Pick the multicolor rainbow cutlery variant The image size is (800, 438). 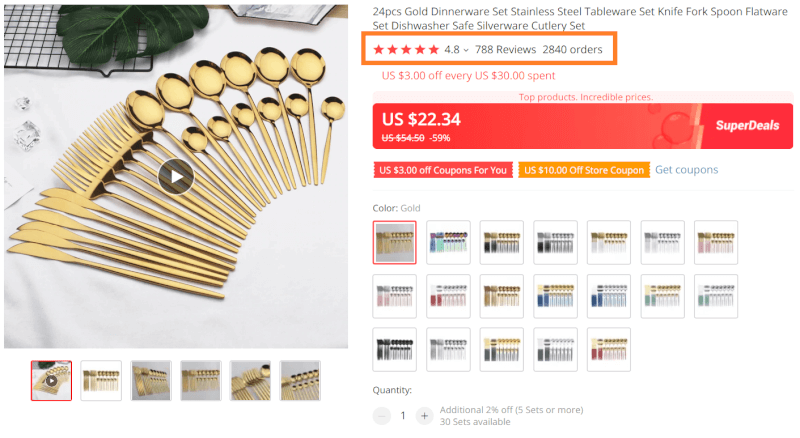[448, 242]
